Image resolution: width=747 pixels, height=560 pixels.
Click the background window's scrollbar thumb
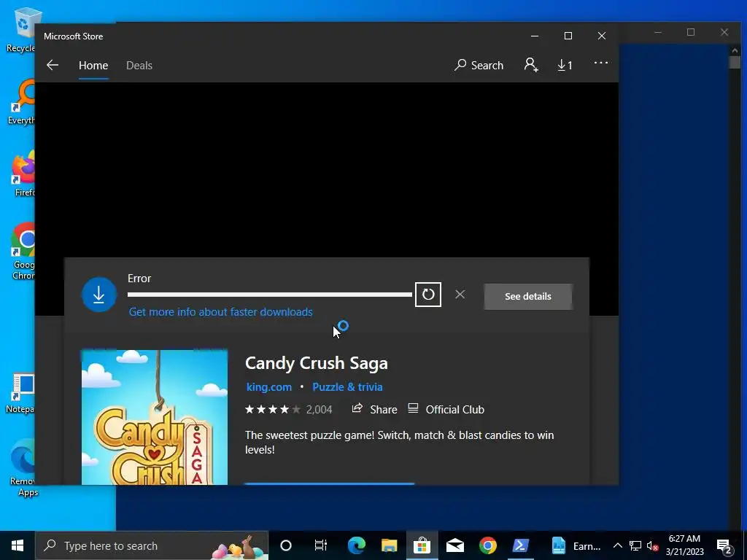pyautogui.click(x=734, y=63)
